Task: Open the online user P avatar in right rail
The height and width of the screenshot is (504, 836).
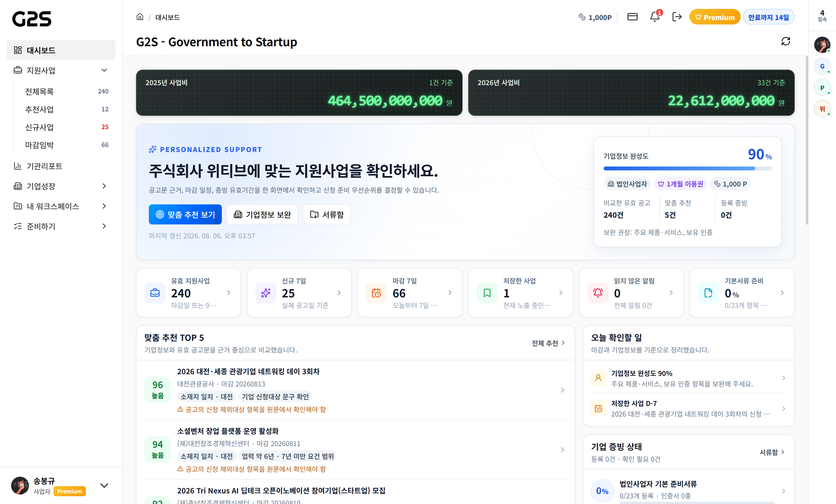Action: [822, 88]
